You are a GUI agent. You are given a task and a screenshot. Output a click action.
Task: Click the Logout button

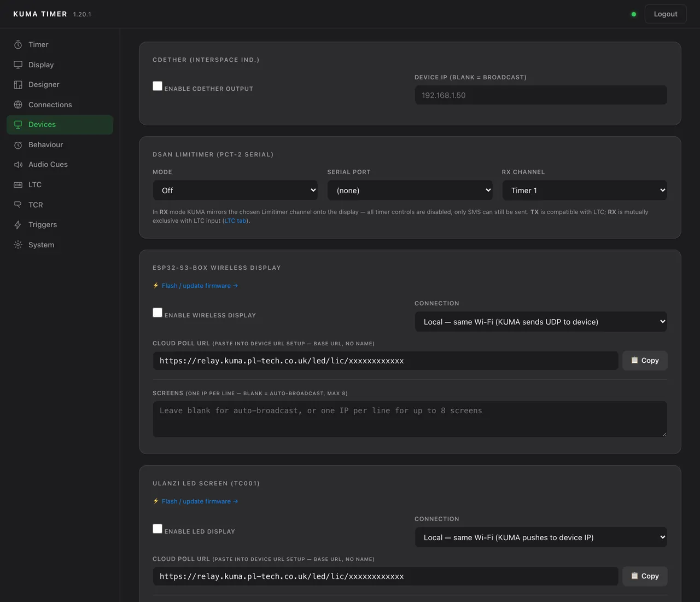coord(666,14)
